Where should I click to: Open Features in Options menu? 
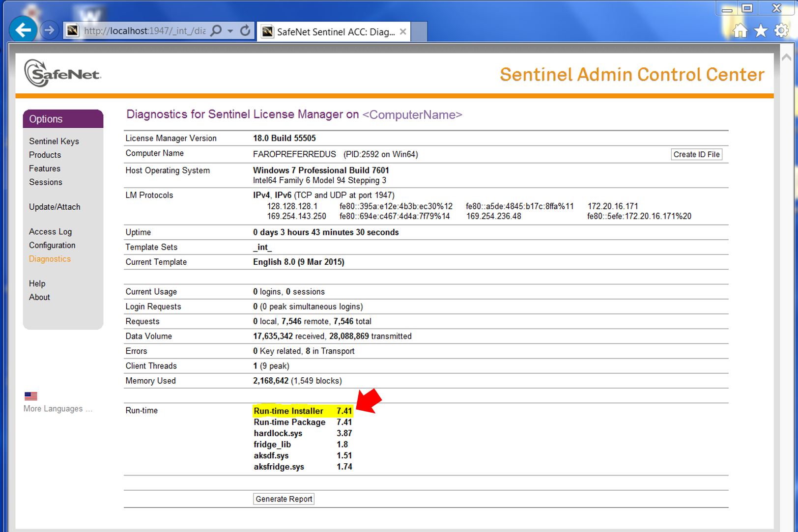pyautogui.click(x=45, y=168)
